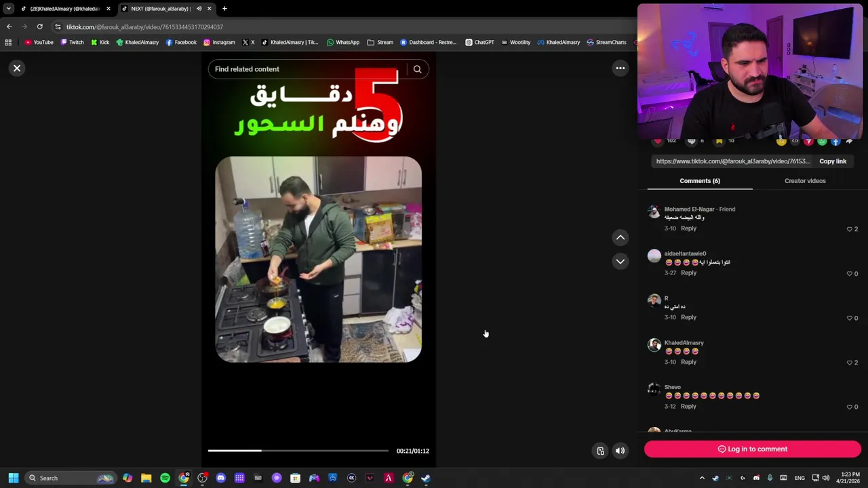Share video via Facebook icon
The width and height of the screenshot is (868, 488).
click(x=835, y=141)
